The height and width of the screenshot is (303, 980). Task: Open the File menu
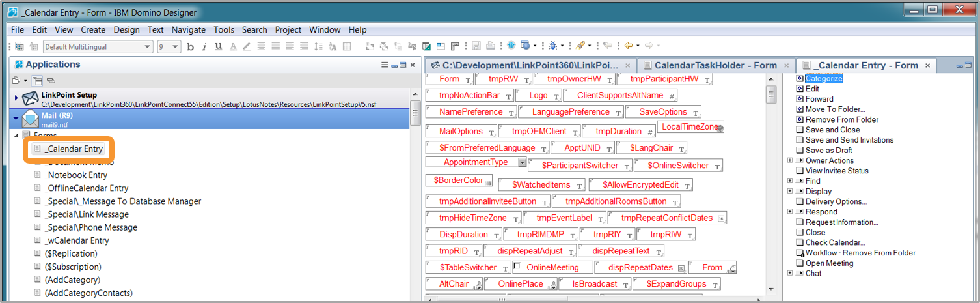18,29
